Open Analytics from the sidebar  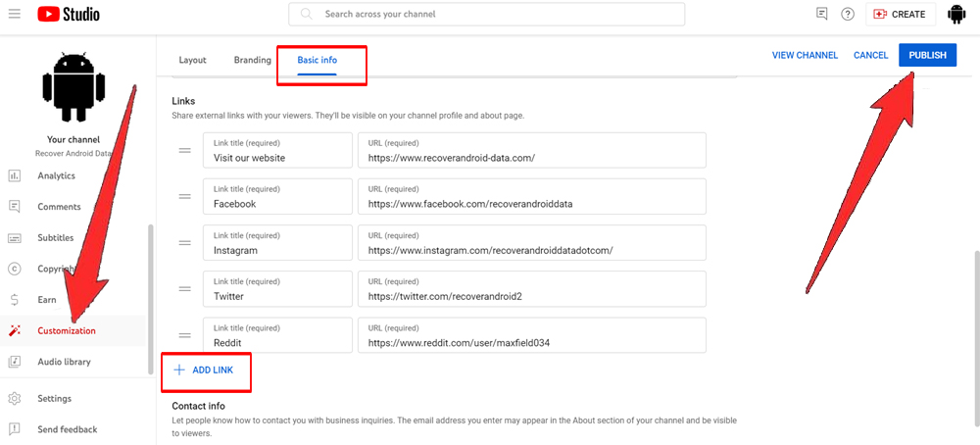pos(56,176)
